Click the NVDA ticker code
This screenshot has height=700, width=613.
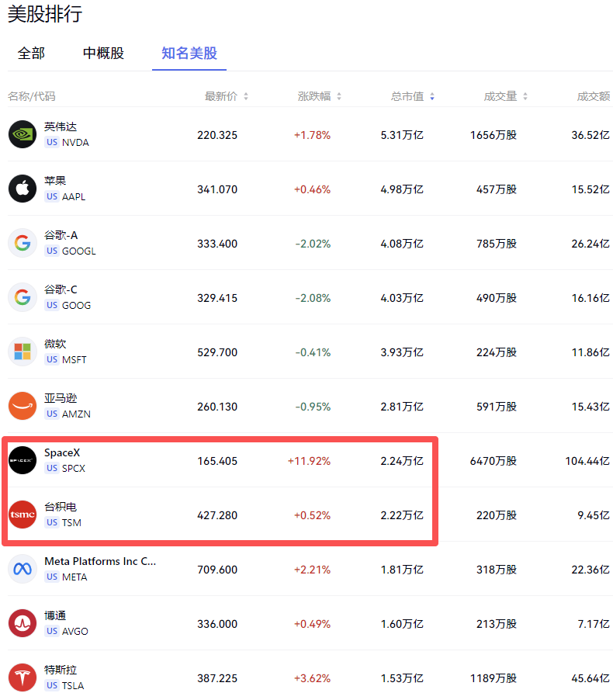[75, 143]
